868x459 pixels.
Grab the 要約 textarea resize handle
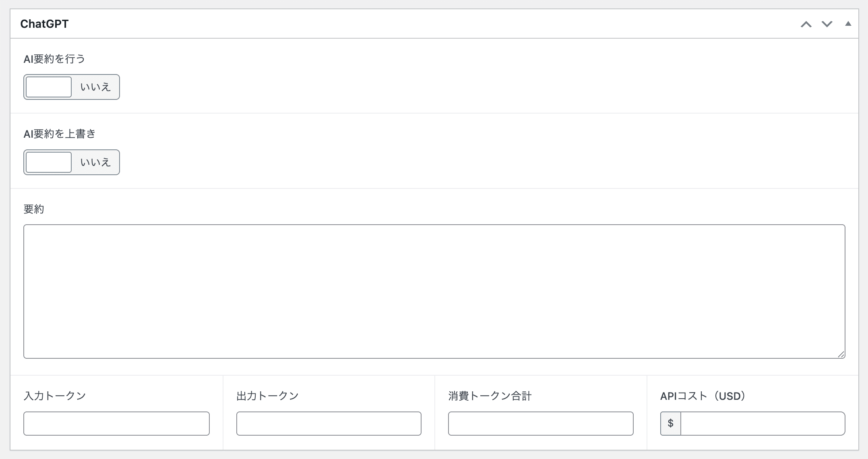click(841, 354)
